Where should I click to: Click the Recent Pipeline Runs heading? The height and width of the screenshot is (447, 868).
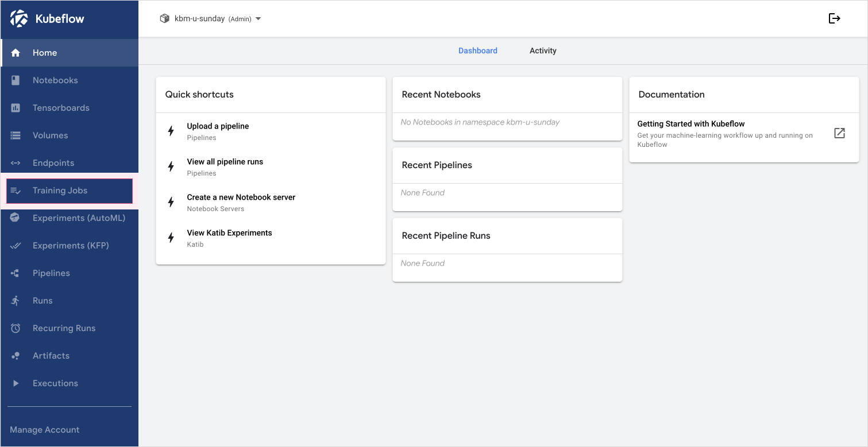tap(446, 236)
